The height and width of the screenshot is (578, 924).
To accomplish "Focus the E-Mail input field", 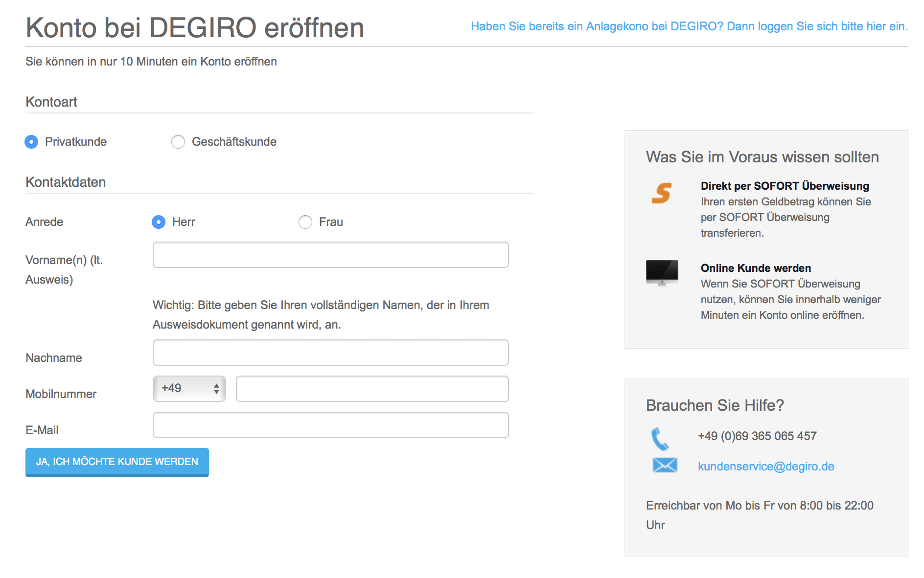I will [x=331, y=425].
